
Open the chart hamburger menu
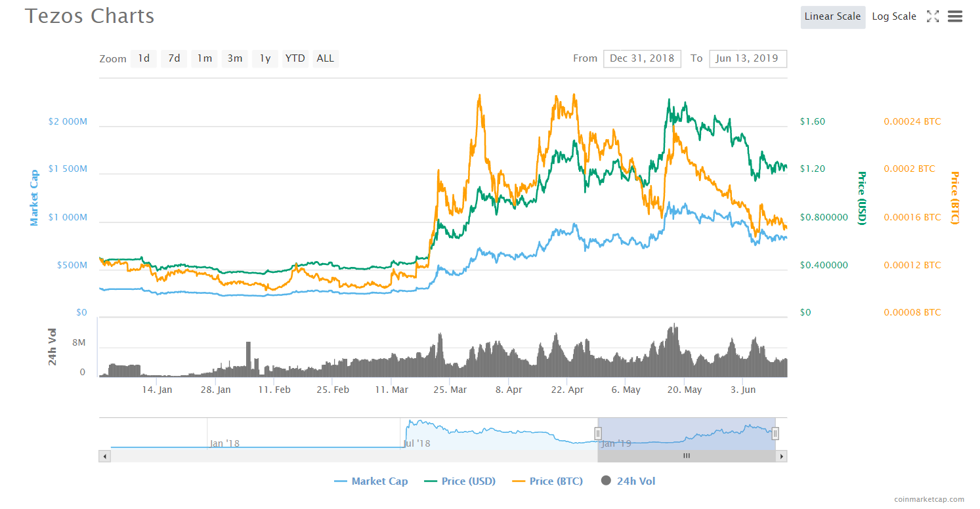(x=955, y=17)
